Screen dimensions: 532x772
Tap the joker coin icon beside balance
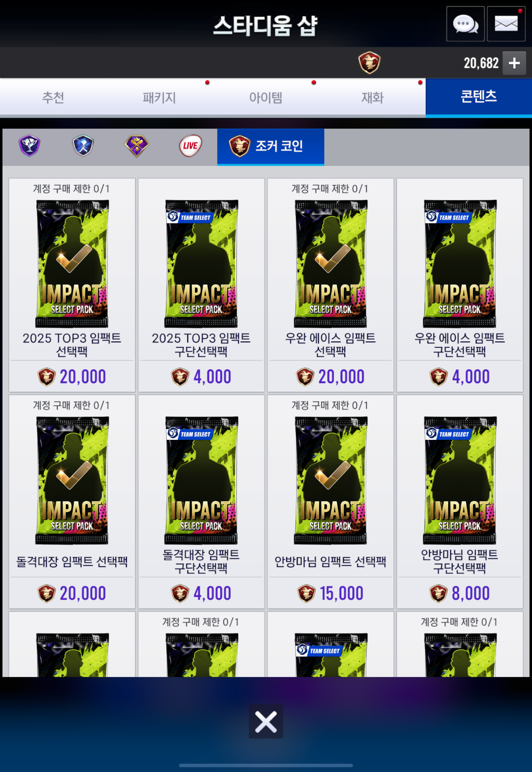pyautogui.click(x=369, y=63)
